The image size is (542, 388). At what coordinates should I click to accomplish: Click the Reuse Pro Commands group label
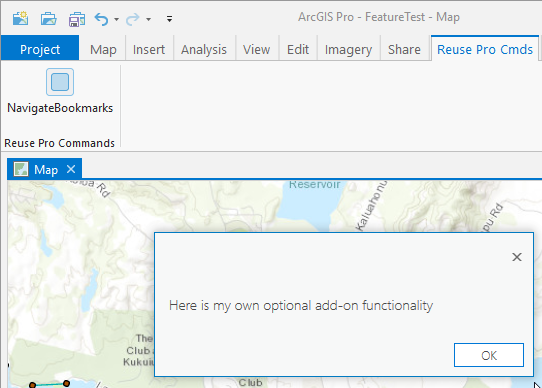pos(59,143)
